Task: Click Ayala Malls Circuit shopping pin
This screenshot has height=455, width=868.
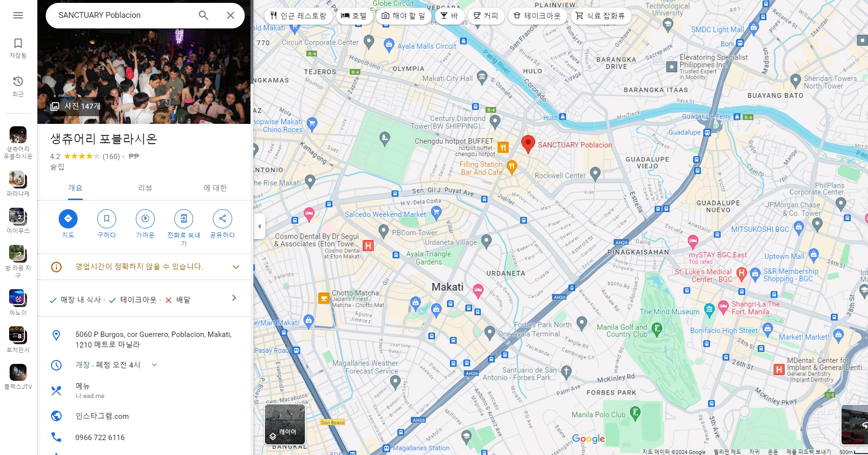Action: click(x=389, y=45)
